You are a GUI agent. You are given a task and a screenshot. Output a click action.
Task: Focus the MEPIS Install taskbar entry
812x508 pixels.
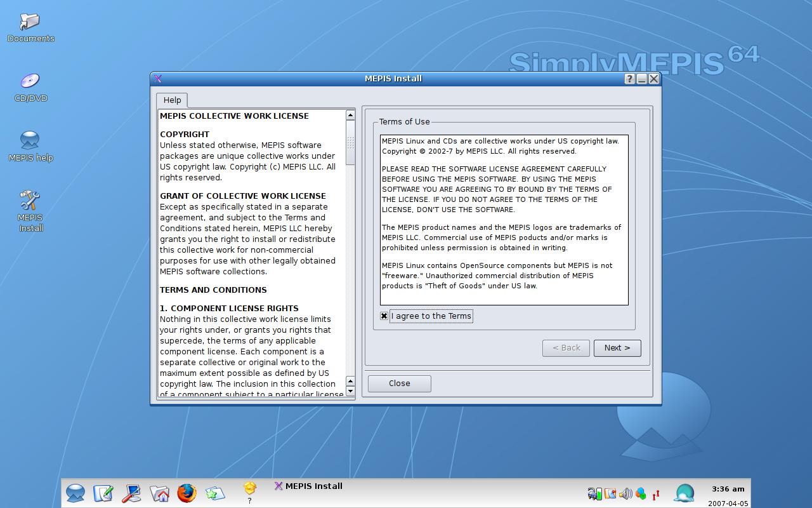pos(308,486)
